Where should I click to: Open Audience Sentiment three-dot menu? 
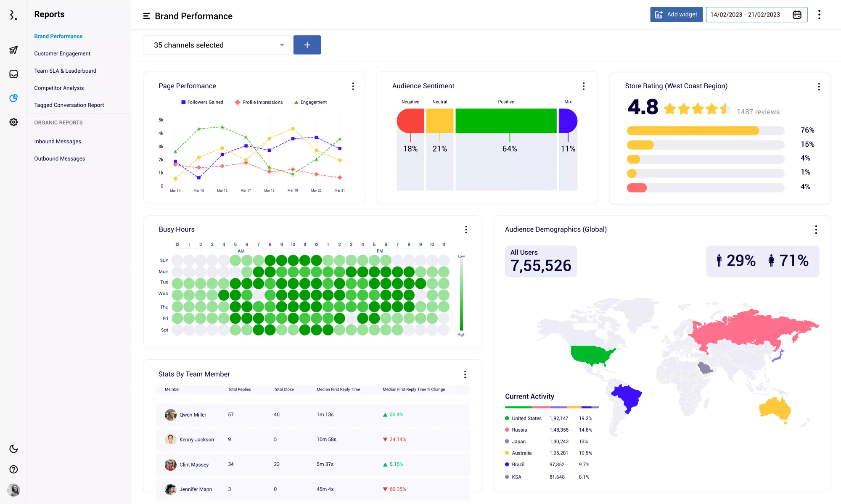pos(584,86)
